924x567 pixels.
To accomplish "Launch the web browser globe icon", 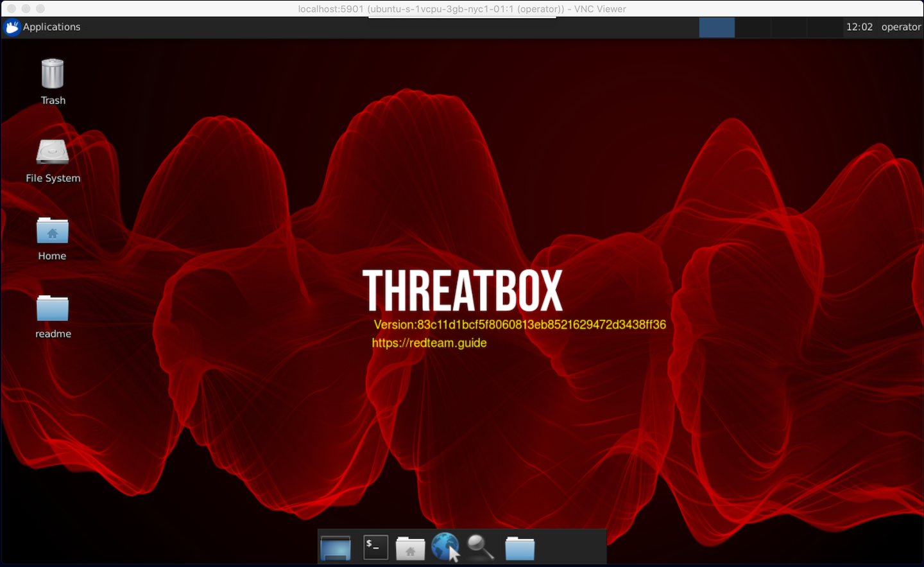I will [445, 547].
